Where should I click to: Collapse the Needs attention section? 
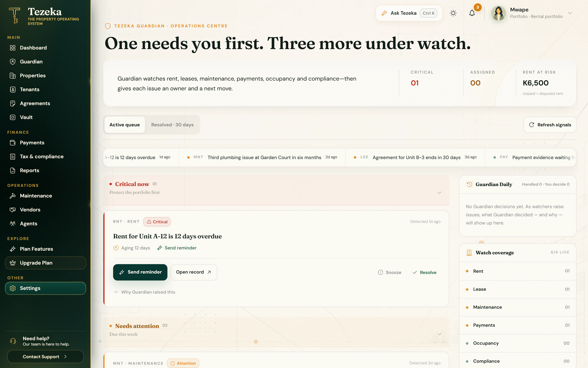click(x=439, y=334)
